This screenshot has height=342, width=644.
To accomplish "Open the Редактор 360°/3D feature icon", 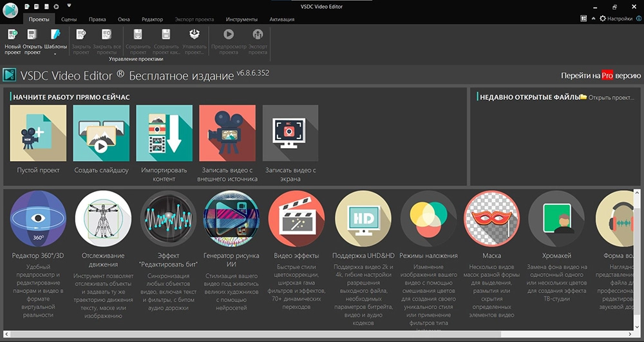I will tap(38, 219).
